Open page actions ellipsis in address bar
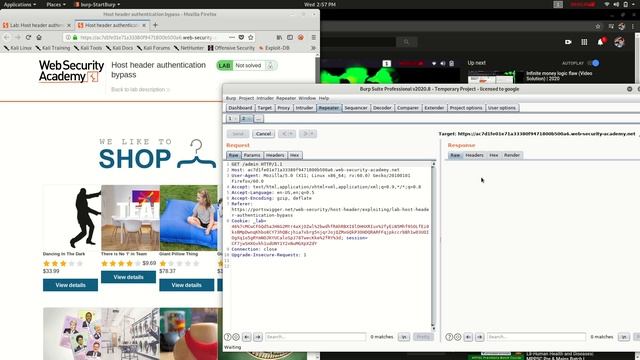 pyautogui.click(x=232, y=37)
